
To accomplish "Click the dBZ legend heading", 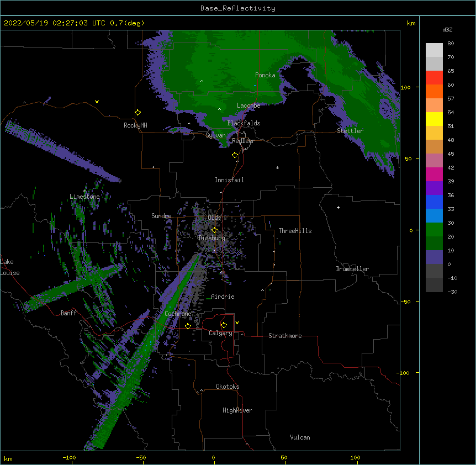I will (447, 30).
